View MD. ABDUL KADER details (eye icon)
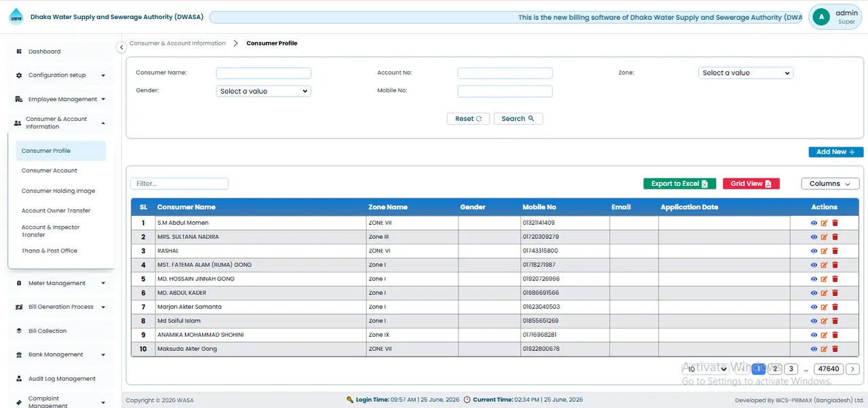 [814, 293]
